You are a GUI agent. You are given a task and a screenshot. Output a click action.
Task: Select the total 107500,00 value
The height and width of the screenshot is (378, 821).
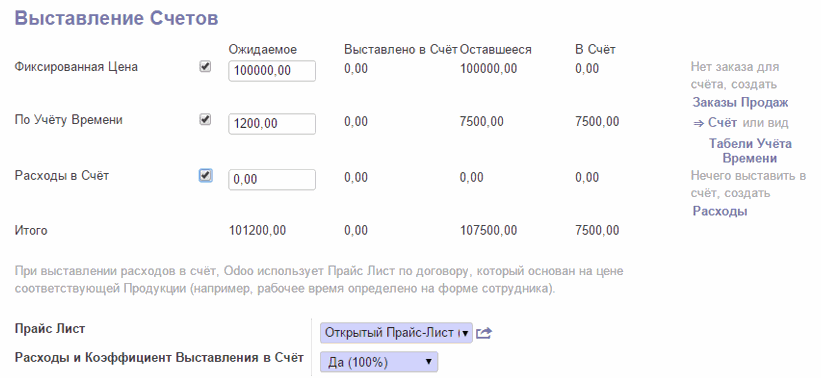(489, 230)
